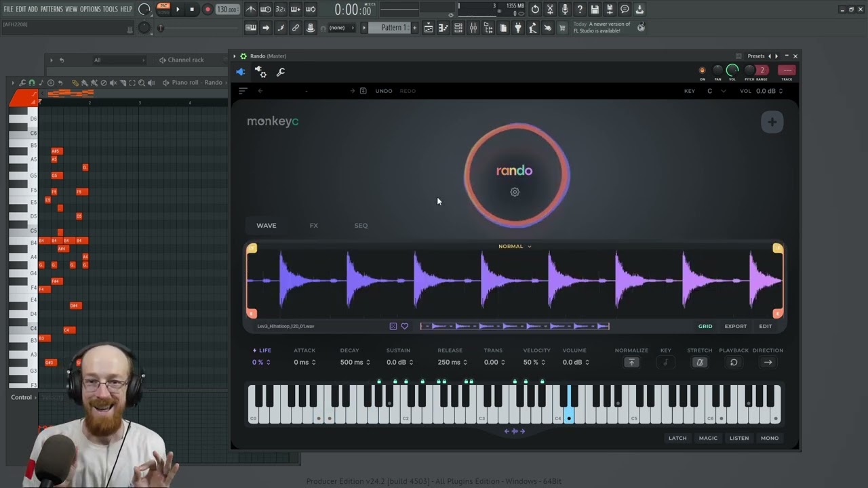Adjust the plugin VOL knob
The image size is (868, 488).
click(732, 70)
